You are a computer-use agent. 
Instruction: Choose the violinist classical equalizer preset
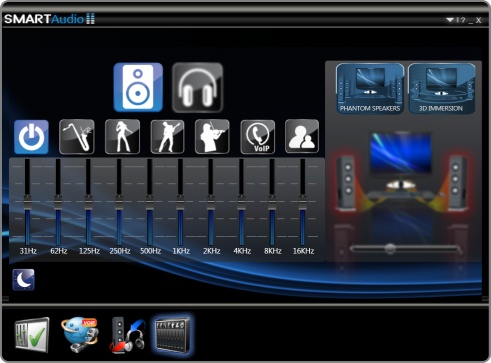212,137
